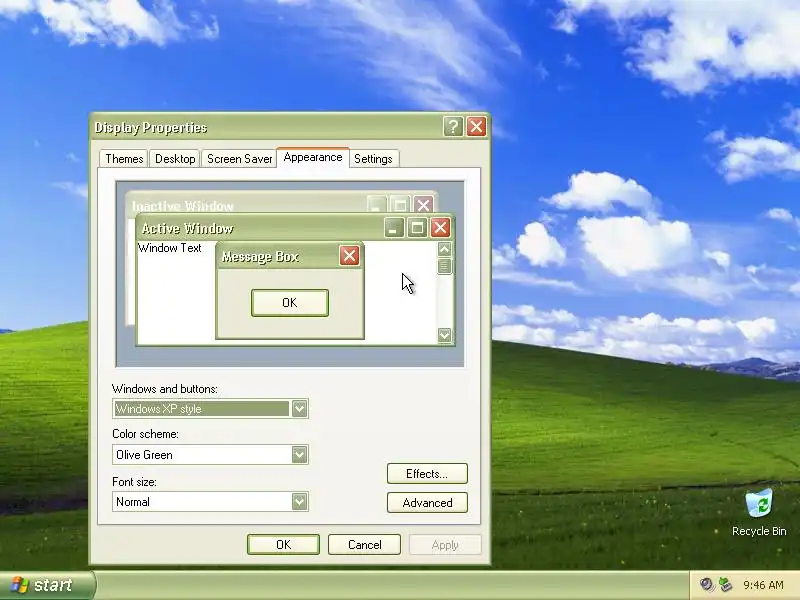Open the Effects... button
Screen dimensions: 800x600
click(427, 473)
